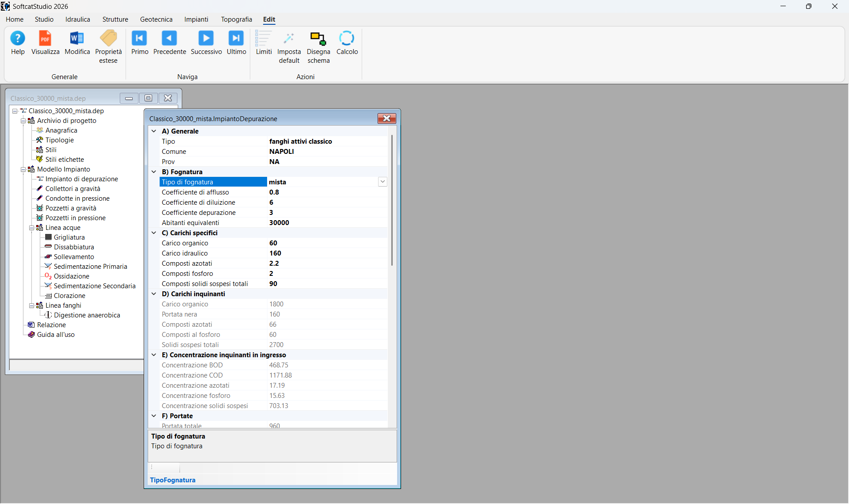849x504 pixels.
Task: Maximize the Classico_30000_mista.dep child window
Action: pos(149,98)
